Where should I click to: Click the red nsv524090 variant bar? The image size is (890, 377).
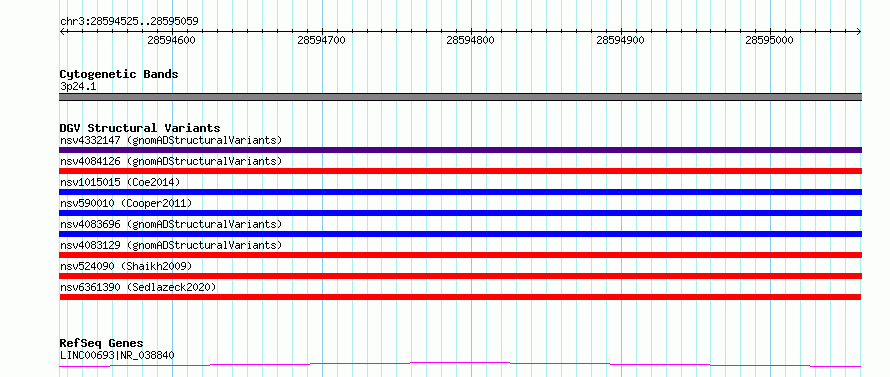tap(460, 276)
